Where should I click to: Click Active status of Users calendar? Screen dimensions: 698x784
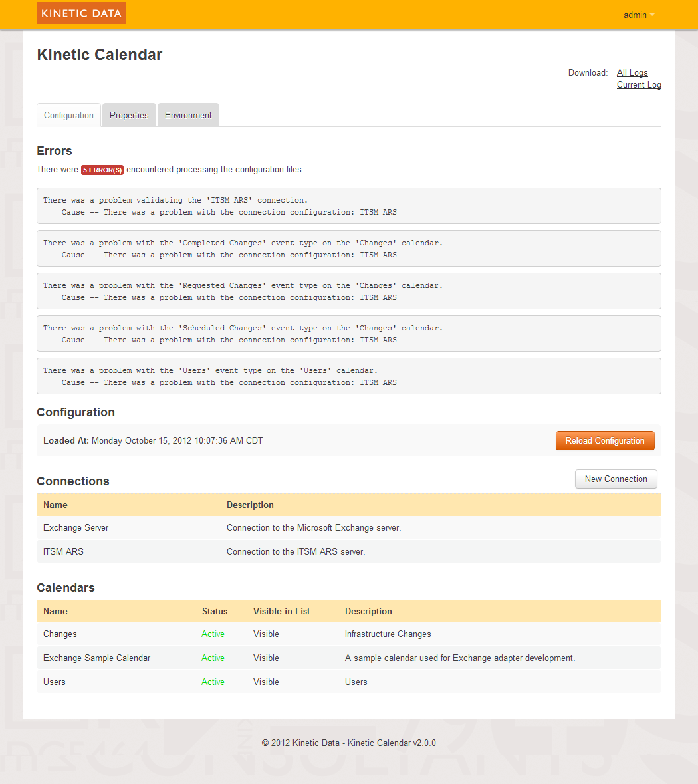click(213, 682)
